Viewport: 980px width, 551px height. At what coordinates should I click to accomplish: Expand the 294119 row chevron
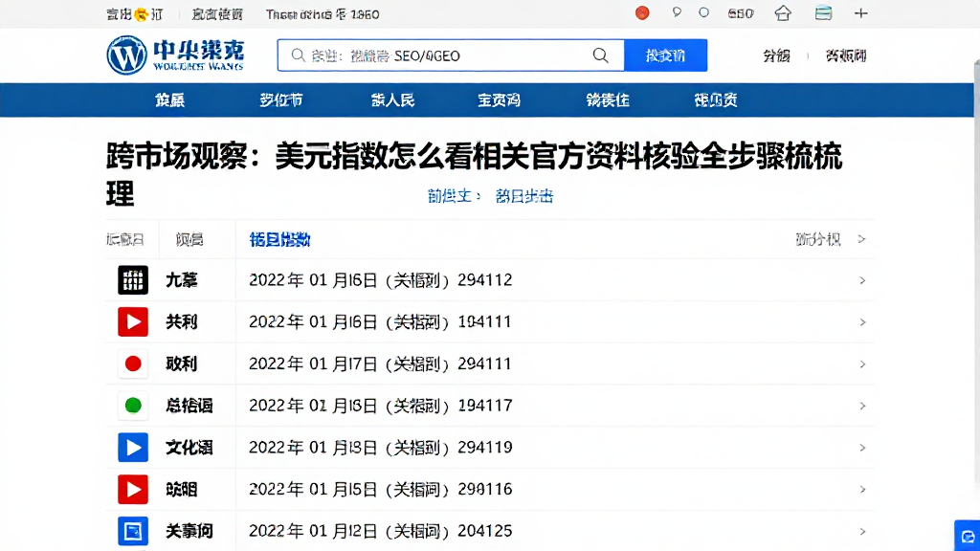point(862,448)
